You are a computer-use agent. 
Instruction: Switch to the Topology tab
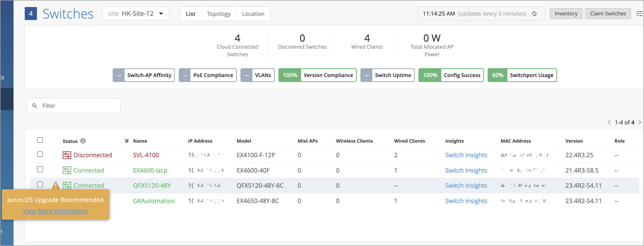[219, 14]
